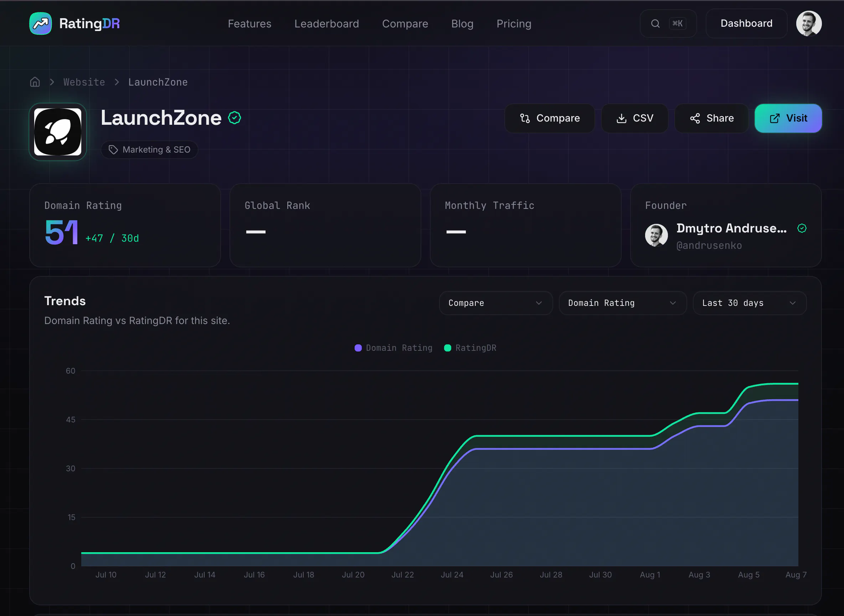Click the tag icon in Marketing & SEO
Screen dimensions: 844x616
point(113,150)
